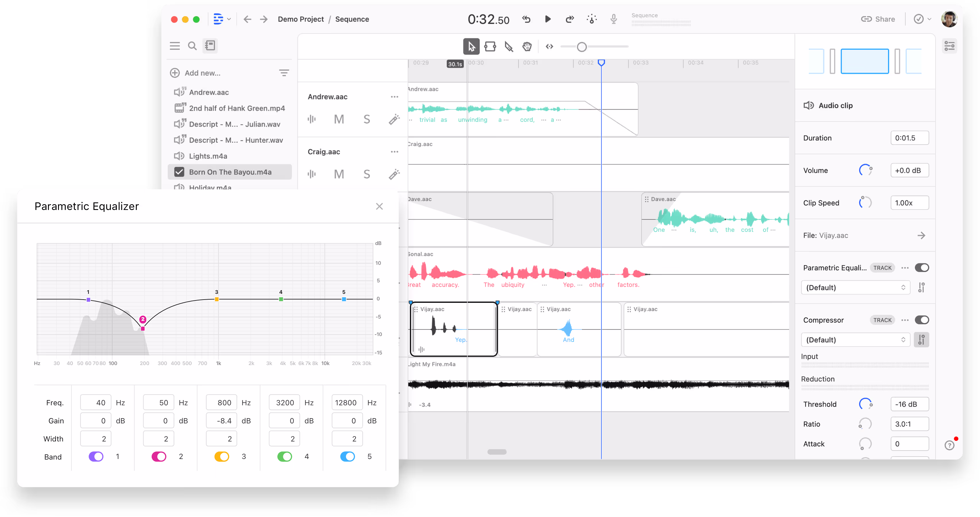
Task: Click the sparkle effects icon in top bar
Action: pos(592,19)
